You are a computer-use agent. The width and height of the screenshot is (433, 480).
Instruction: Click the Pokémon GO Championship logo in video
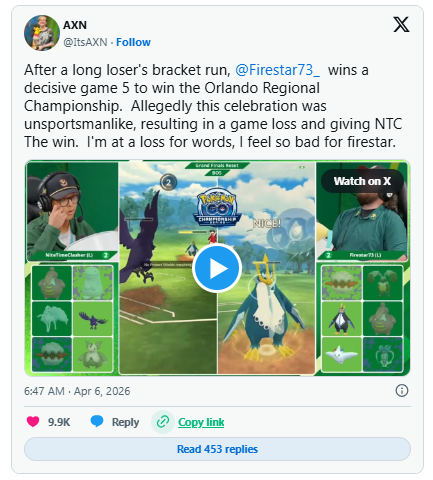[x=217, y=208]
